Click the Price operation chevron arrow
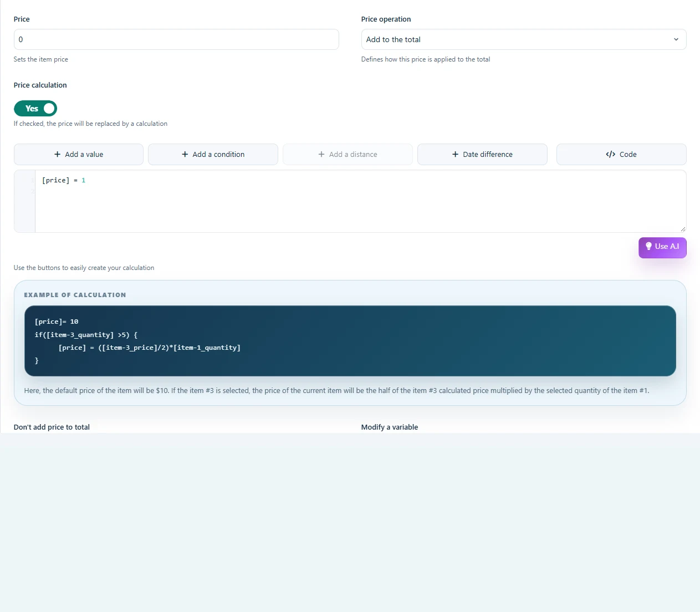The image size is (700, 612). point(676,39)
